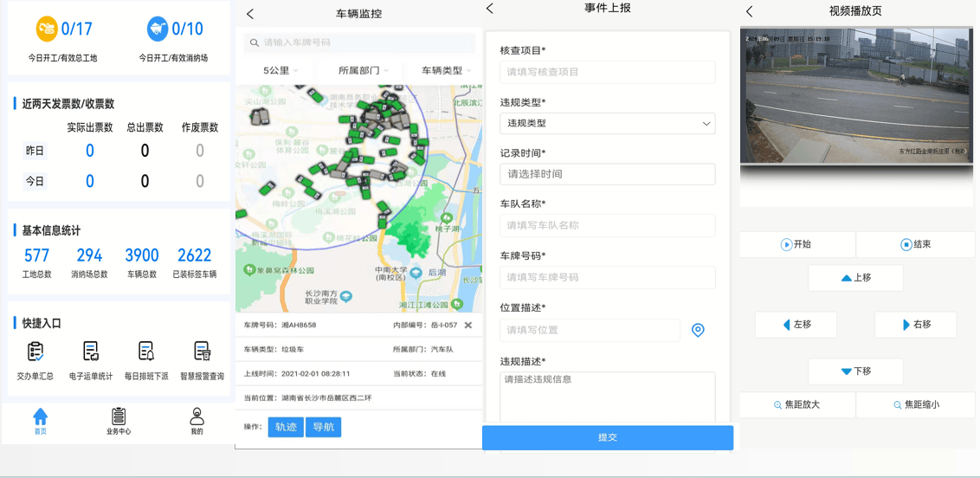The height and width of the screenshot is (478, 980).
Task: Click the search icon in plate search bar
Action: [x=254, y=42]
